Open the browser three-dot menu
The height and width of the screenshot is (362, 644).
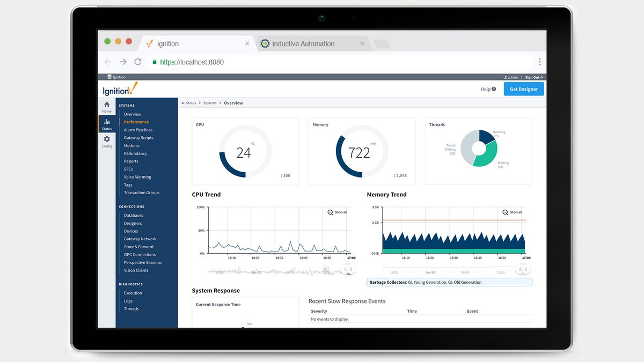point(539,62)
